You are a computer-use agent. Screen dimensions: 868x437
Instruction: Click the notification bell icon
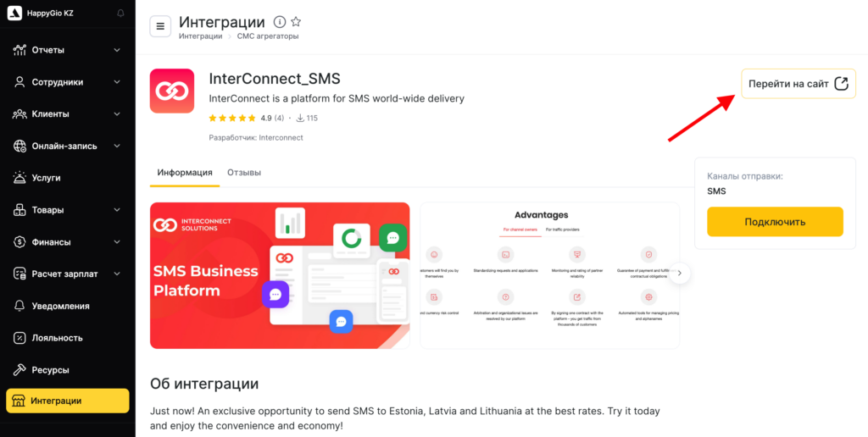(x=120, y=14)
